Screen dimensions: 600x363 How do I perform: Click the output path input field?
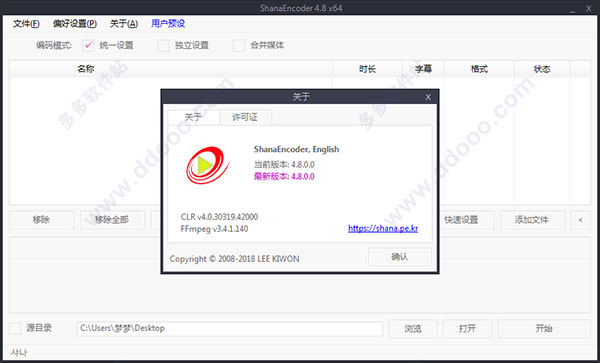pos(230,329)
